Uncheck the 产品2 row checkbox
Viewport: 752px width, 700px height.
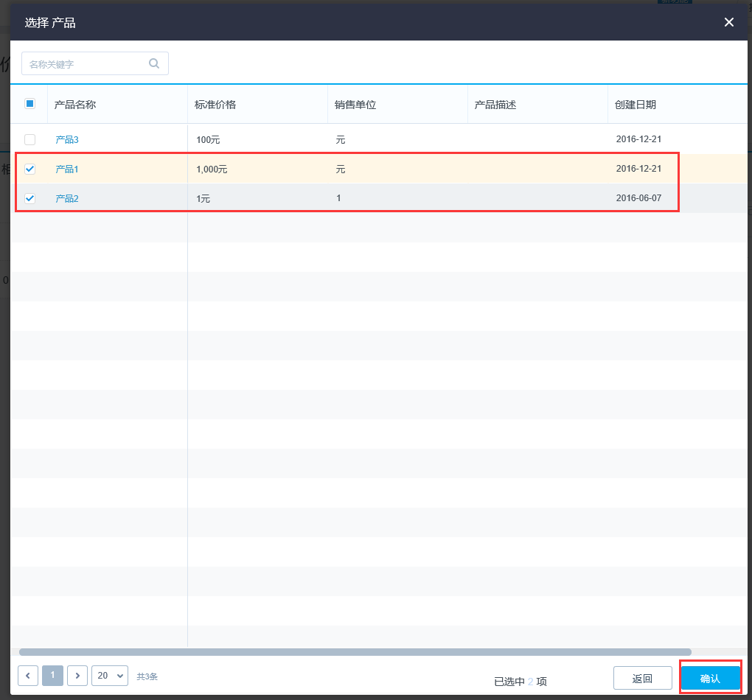[x=29, y=198]
